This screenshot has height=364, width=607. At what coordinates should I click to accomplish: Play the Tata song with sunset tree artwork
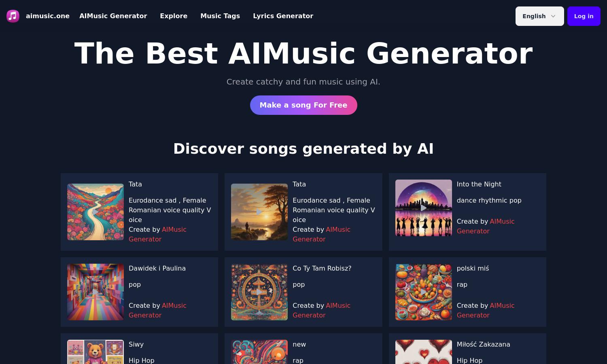[259, 212]
